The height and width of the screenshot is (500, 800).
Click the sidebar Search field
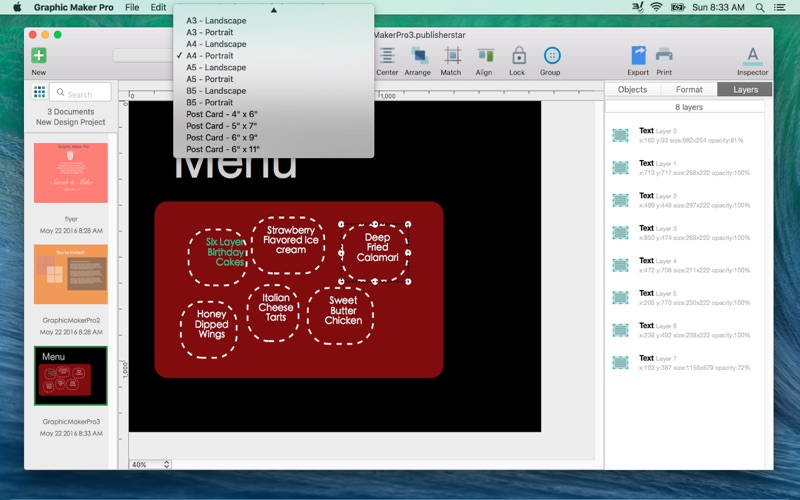[x=81, y=92]
